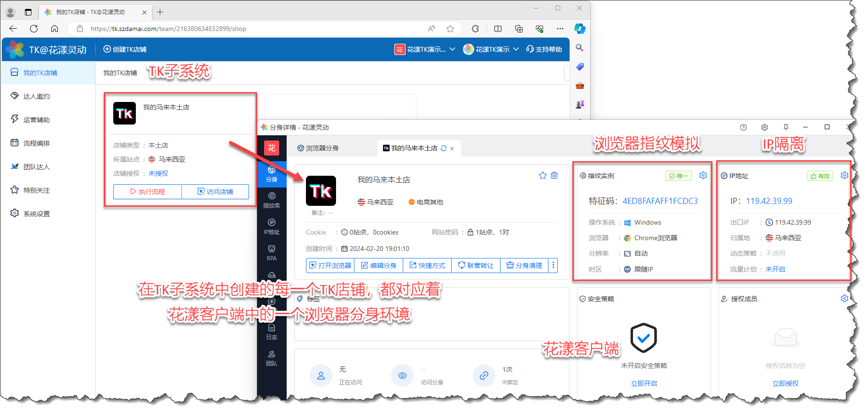Click the trash delete icon for 我的马来本土店
Viewport: 868px width, 414px height.
(x=555, y=175)
